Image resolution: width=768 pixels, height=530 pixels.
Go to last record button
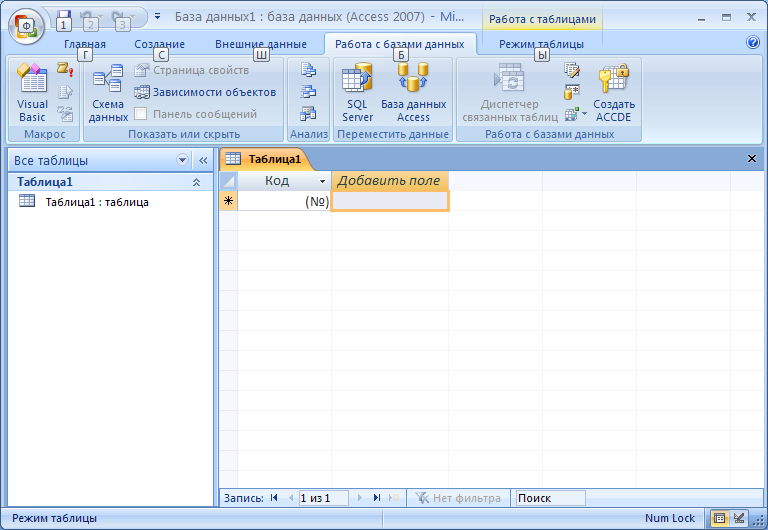point(376,498)
